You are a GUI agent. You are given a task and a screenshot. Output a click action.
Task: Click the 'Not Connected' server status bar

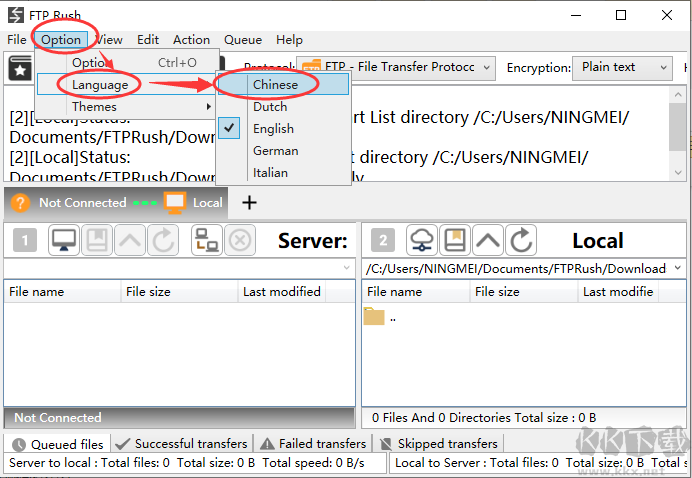tap(179, 418)
